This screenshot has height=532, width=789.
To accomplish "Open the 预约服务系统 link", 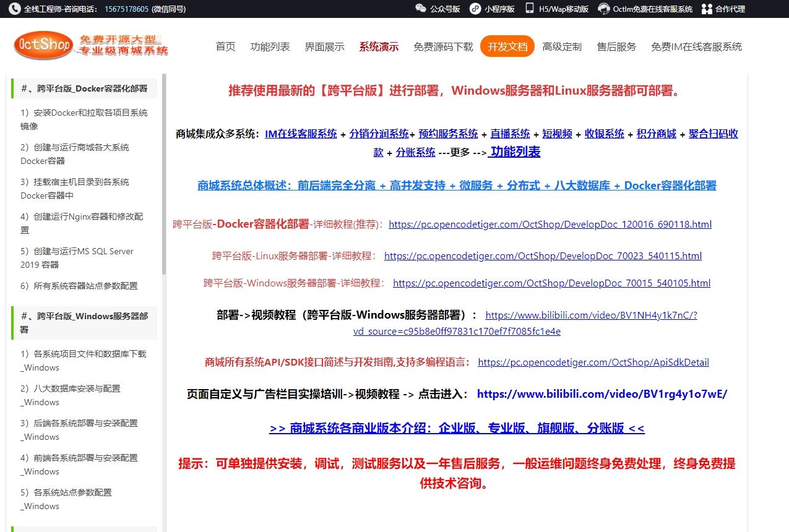I will [448, 134].
